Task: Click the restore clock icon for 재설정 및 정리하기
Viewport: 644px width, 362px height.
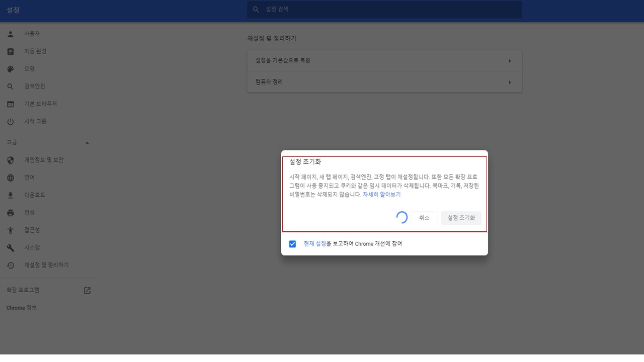Action: point(11,265)
